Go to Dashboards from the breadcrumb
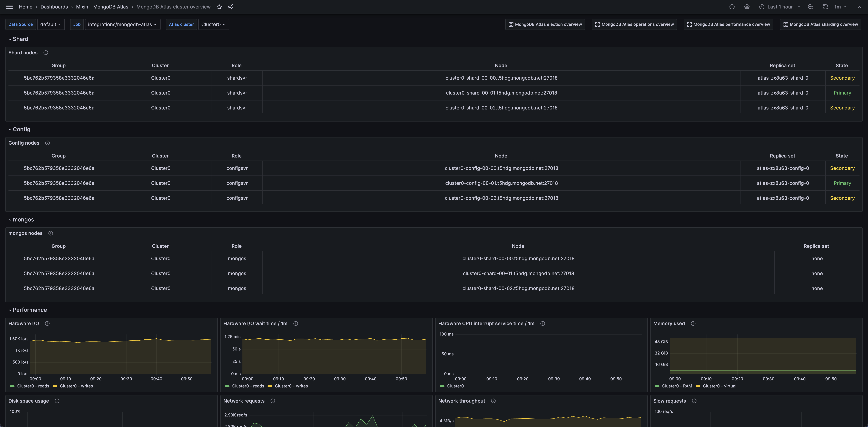 pos(54,7)
